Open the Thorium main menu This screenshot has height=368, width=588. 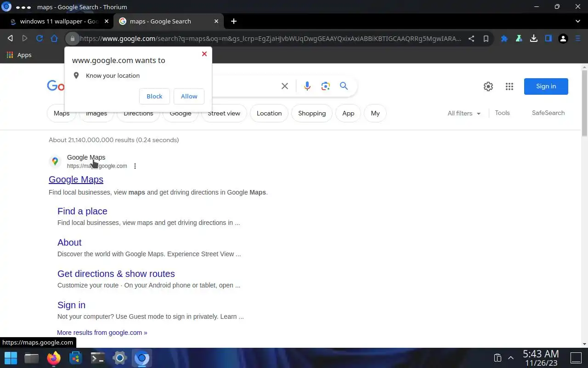tap(578, 39)
